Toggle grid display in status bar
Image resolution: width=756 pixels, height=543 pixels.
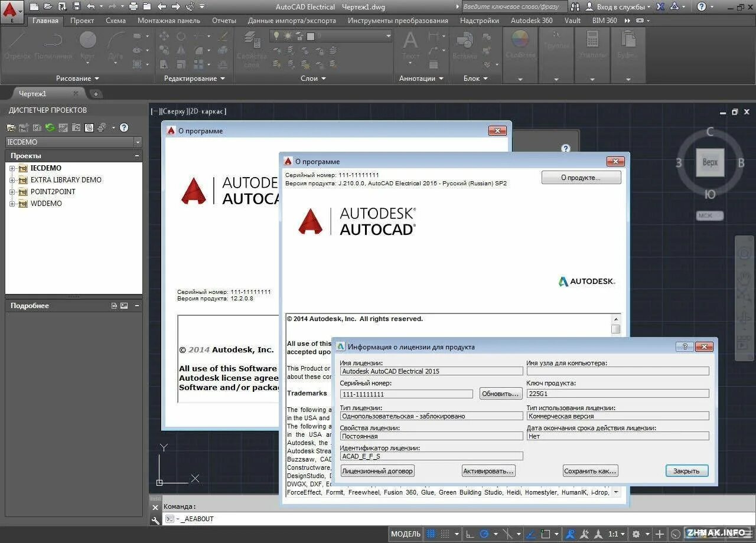[x=431, y=534]
